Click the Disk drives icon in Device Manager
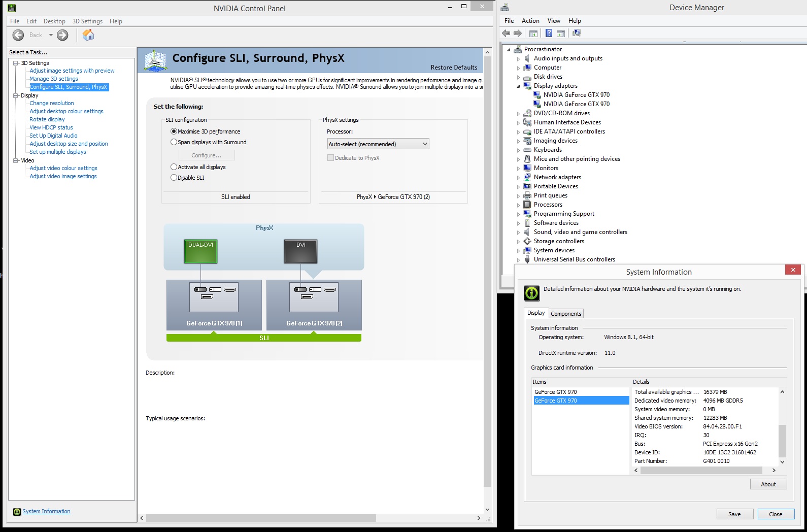 tap(527, 77)
